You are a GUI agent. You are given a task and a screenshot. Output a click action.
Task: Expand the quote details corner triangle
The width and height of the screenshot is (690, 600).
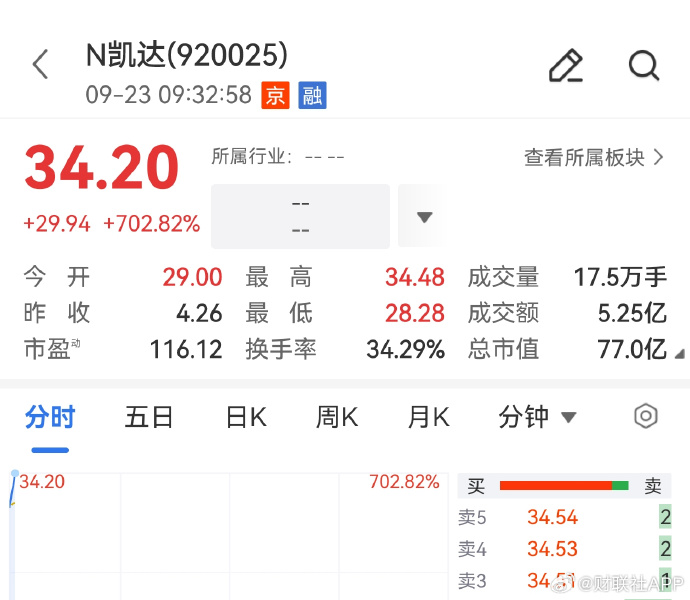[x=679, y=353]
